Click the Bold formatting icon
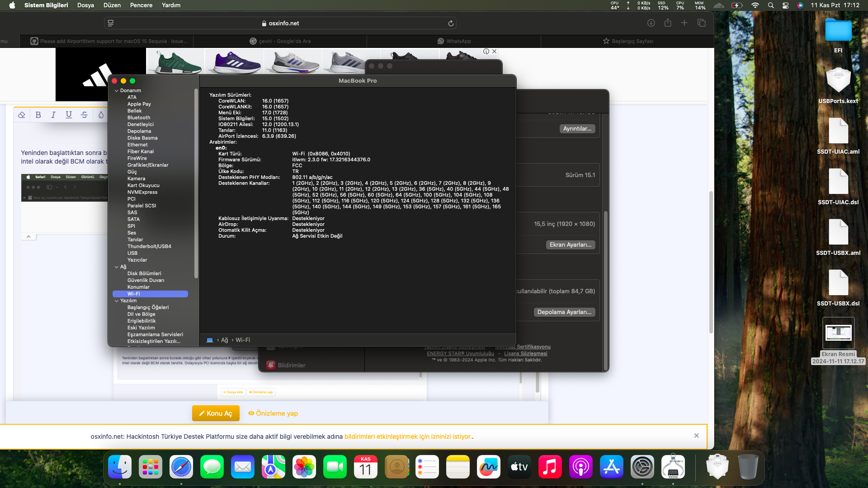 [38, 115]
